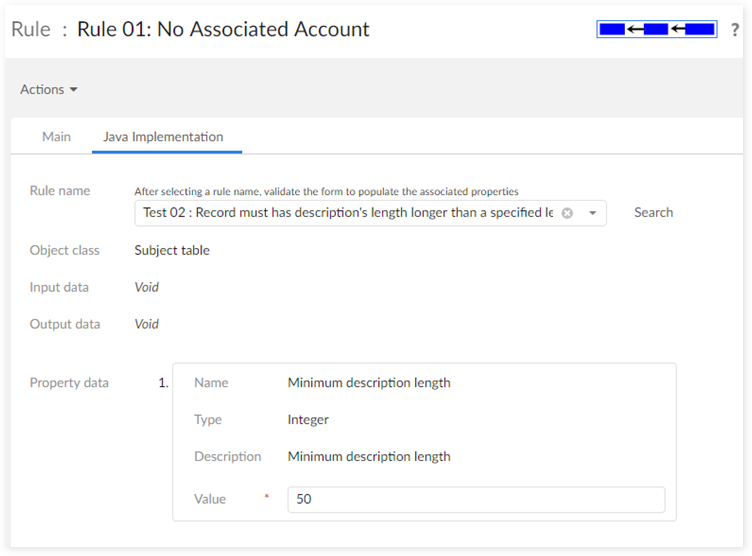This screenshot has width=752, height=556.
Task: Click the property Name row's value text
Action: [x=369, y=383]
